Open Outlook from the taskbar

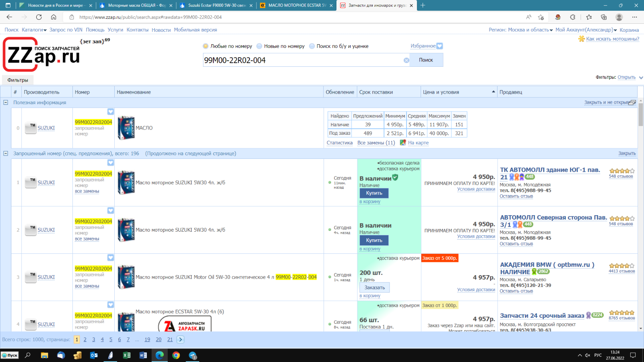94,355
